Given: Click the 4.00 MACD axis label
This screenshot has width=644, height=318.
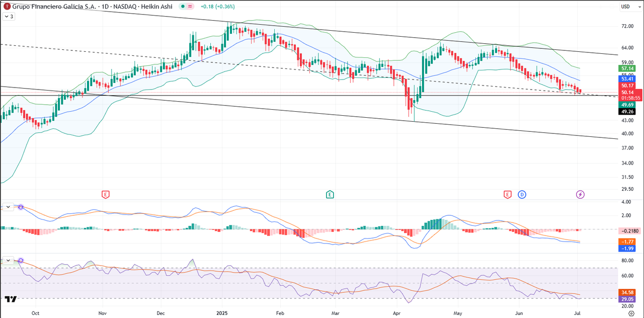Looking at the screenshot, I should coord(626,202).
